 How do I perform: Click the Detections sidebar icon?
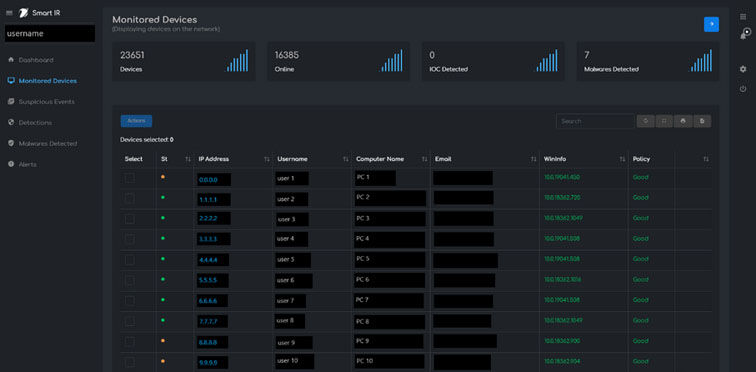(x=11, y=122)
